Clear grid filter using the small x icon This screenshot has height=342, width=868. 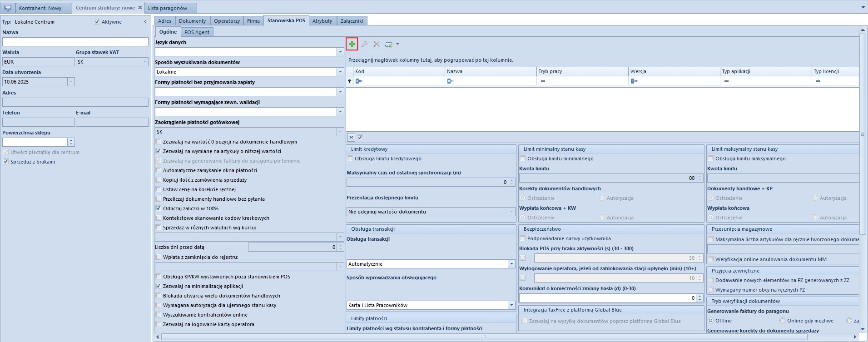click(x=351, y=137)
